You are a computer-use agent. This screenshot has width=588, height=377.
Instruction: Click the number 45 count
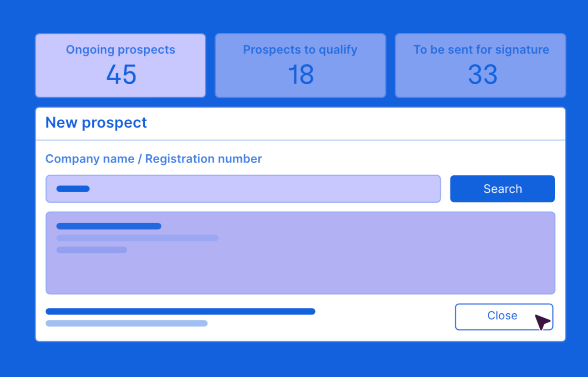pos(121,75)
